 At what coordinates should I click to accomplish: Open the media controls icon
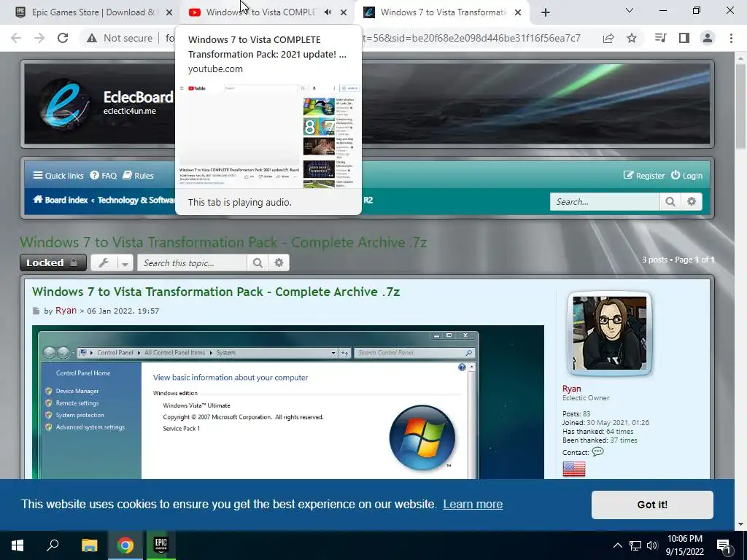click(661, 38)
